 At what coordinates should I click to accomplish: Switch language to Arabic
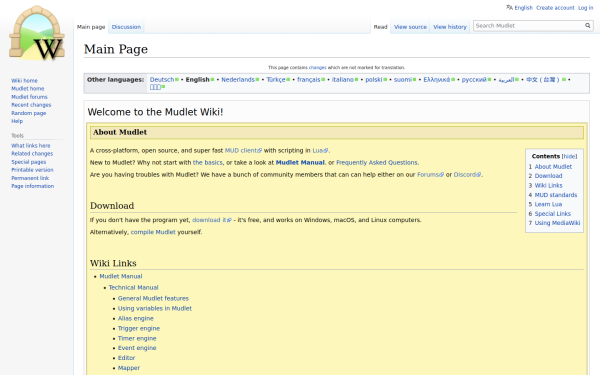(506, 80)
